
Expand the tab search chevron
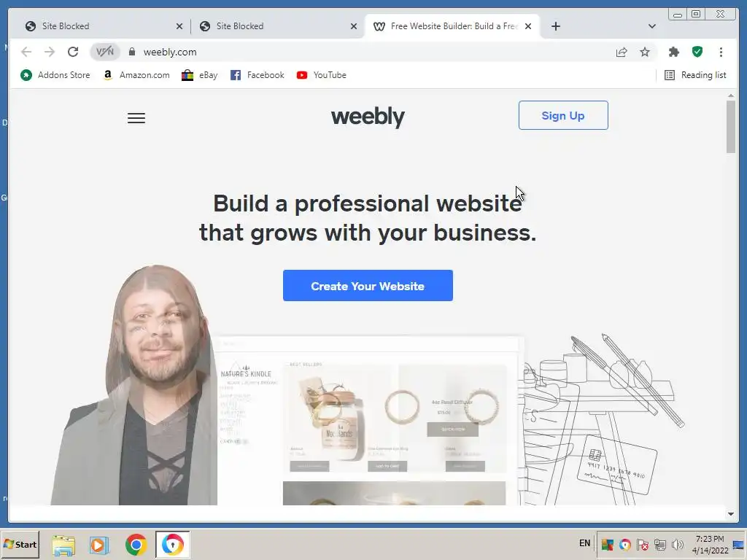pos(651,26)
